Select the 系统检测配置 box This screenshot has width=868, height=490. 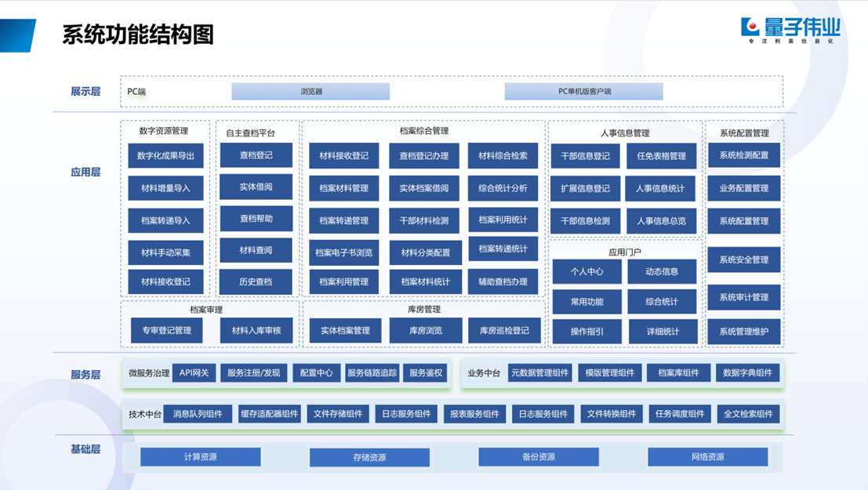[744, 155]
